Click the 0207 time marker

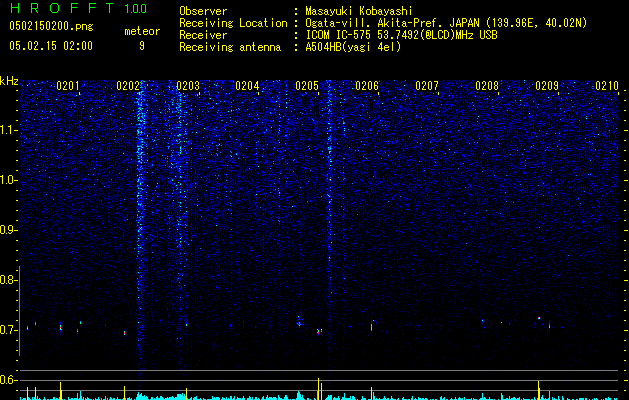427,85
